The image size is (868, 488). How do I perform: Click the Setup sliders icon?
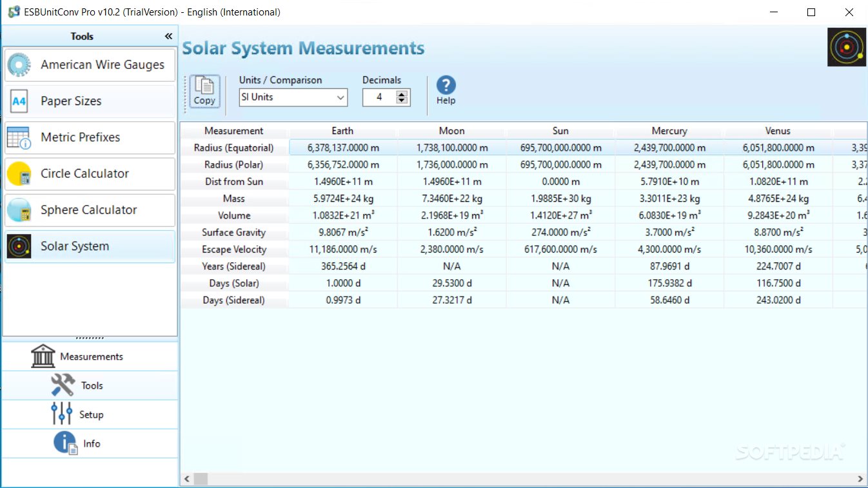pyautogui.click(x=62, y=414)
